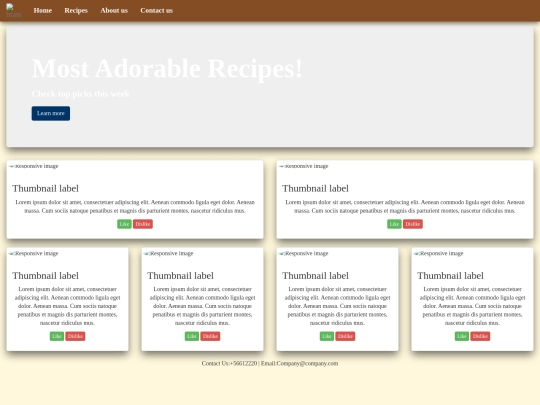Open the Contact us nav link
Image resolution: width=540 pixels, height=405 pixels.
[x=157, y=10]
